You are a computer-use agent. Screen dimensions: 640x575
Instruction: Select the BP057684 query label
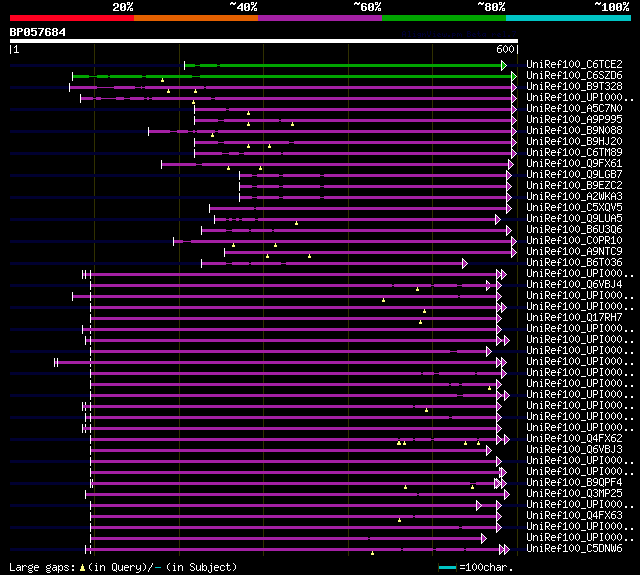[38, 32]
